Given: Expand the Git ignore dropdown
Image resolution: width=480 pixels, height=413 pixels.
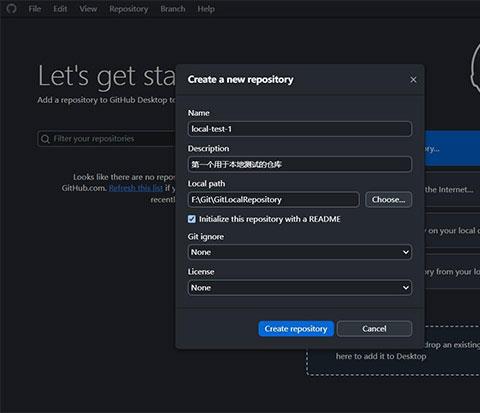Looking at the screenshot, I should point(300,252).
